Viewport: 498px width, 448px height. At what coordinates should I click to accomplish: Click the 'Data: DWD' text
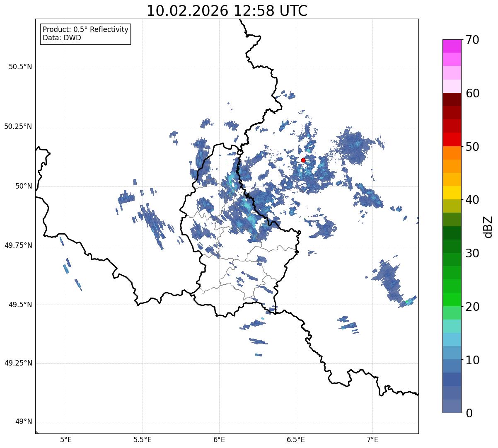(62, 38)
